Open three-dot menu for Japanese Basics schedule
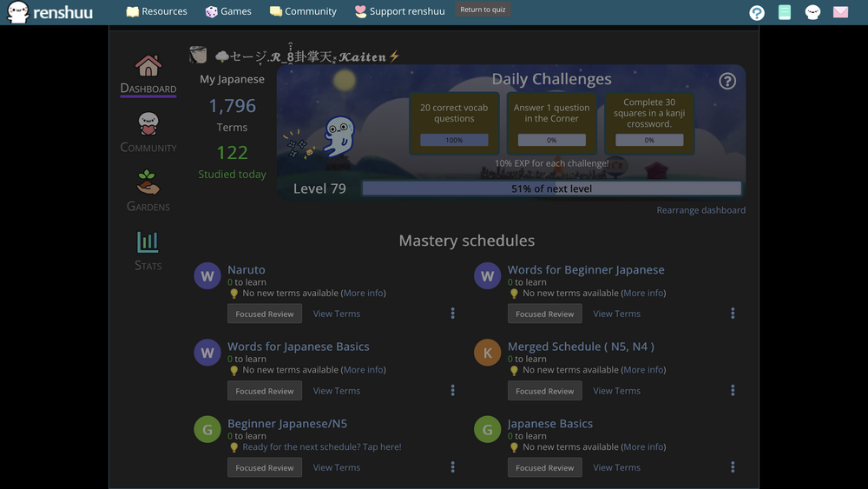Screen dimensions: 868x489 click(733, 467)
